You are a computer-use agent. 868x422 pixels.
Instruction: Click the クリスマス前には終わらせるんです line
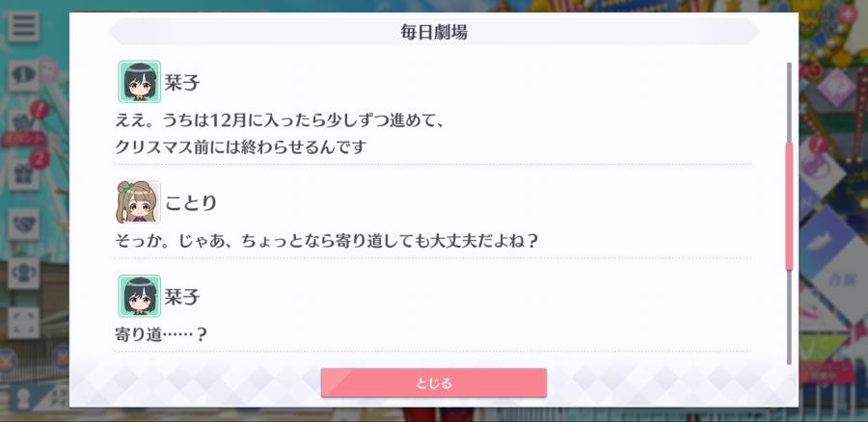(241, 147)
